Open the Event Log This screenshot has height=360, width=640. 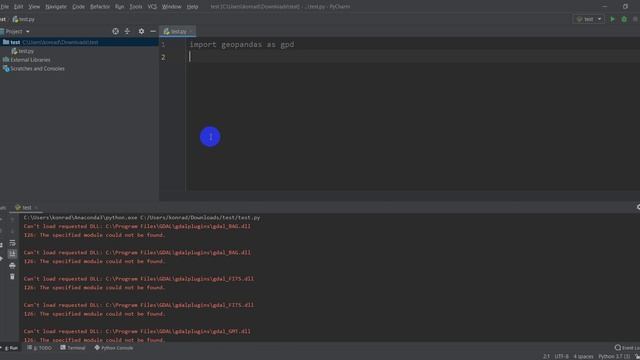(x=627, y=348)
